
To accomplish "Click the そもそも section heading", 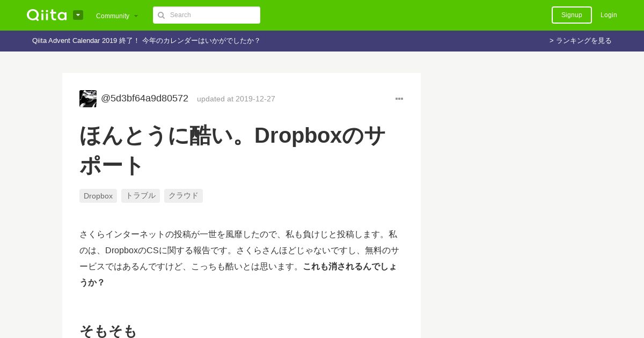I will (x=108, y=331).
